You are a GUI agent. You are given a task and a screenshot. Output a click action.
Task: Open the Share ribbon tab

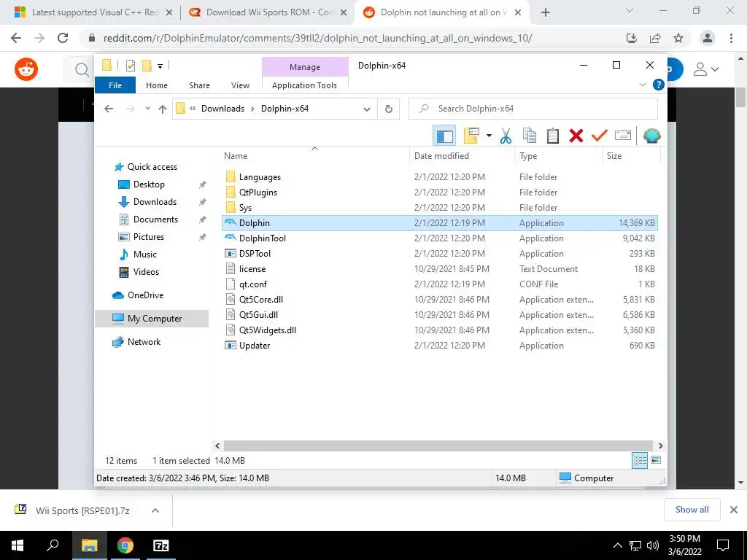(199, 85)
